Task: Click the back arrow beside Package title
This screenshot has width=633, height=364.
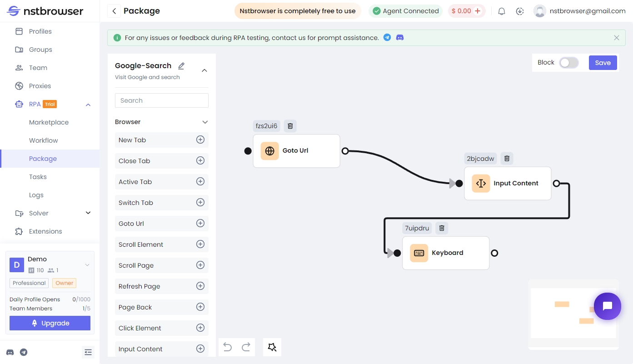Action: pyautogui.click(x=114, y=11)
